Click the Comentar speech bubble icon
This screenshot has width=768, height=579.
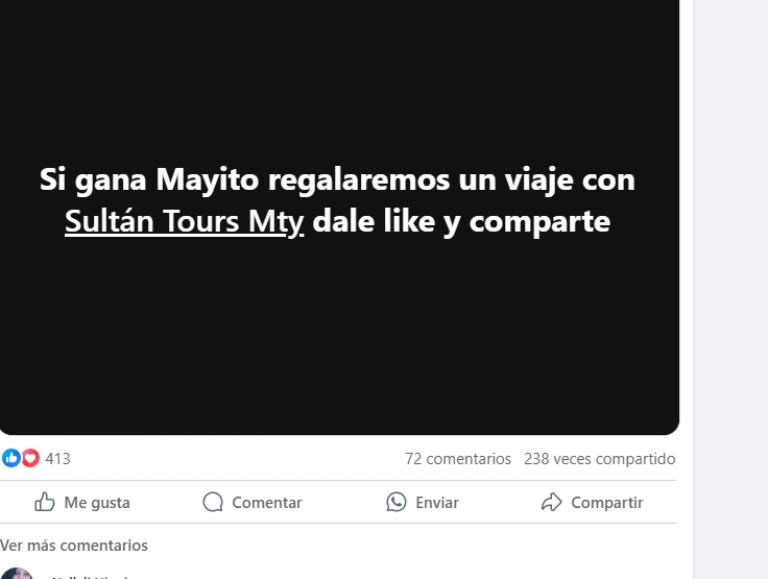213,502
